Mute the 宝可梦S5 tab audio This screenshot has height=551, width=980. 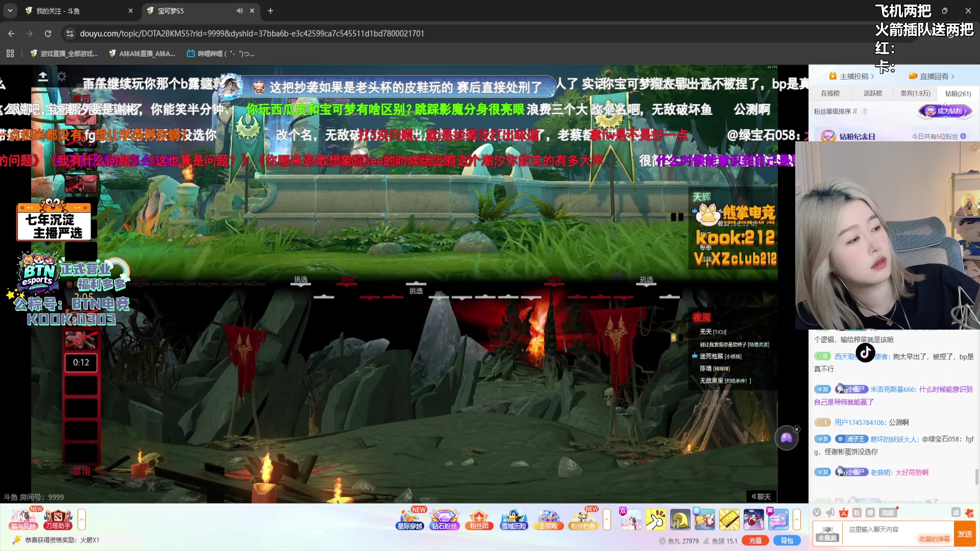[239, 11]
